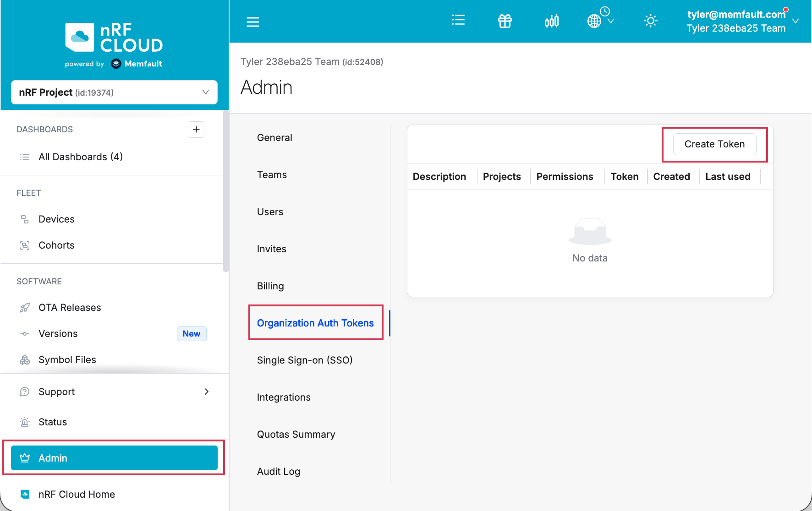Click the Last used column header
Viewport: 812px width, 511px height.
tap(728, 177)
